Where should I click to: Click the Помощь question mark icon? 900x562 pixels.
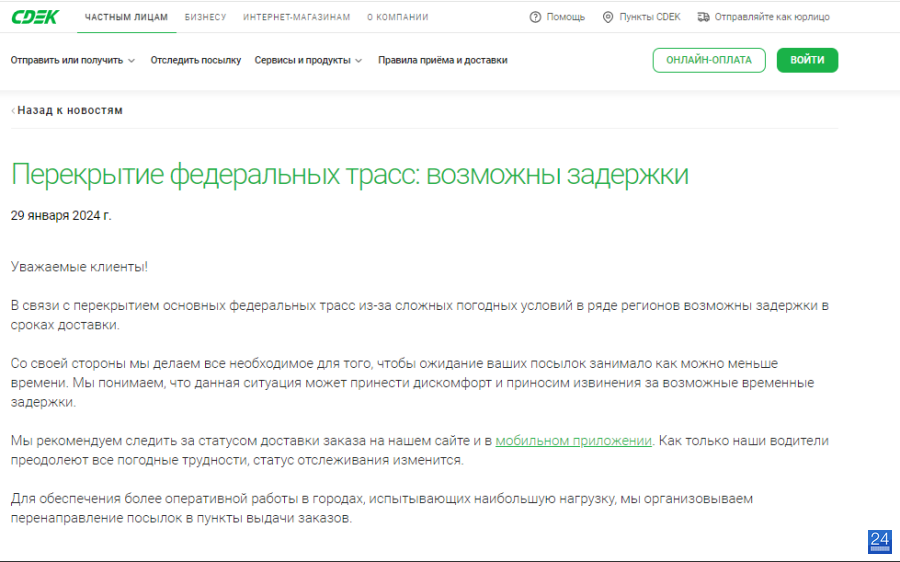point(535,17)
